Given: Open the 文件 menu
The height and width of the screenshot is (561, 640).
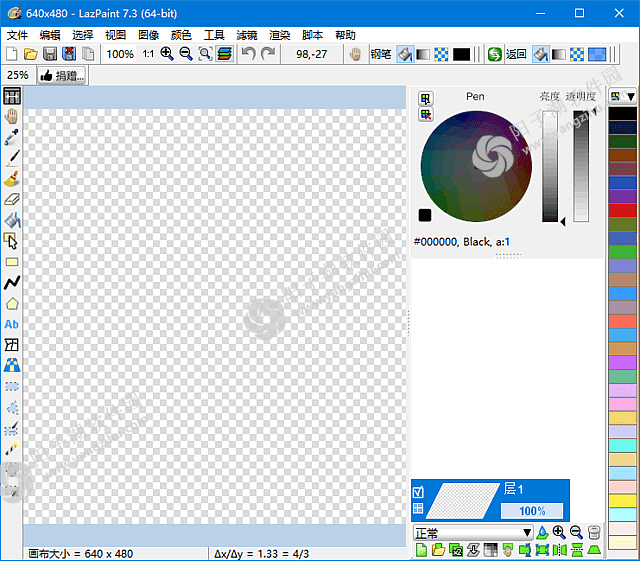Looking at the screenshot, I should [17, 35].
